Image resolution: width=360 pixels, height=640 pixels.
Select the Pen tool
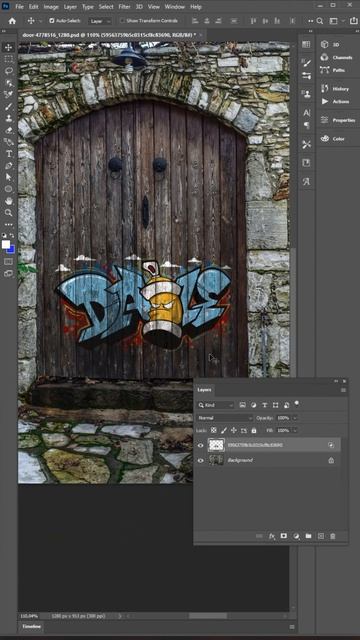[8, 166]
